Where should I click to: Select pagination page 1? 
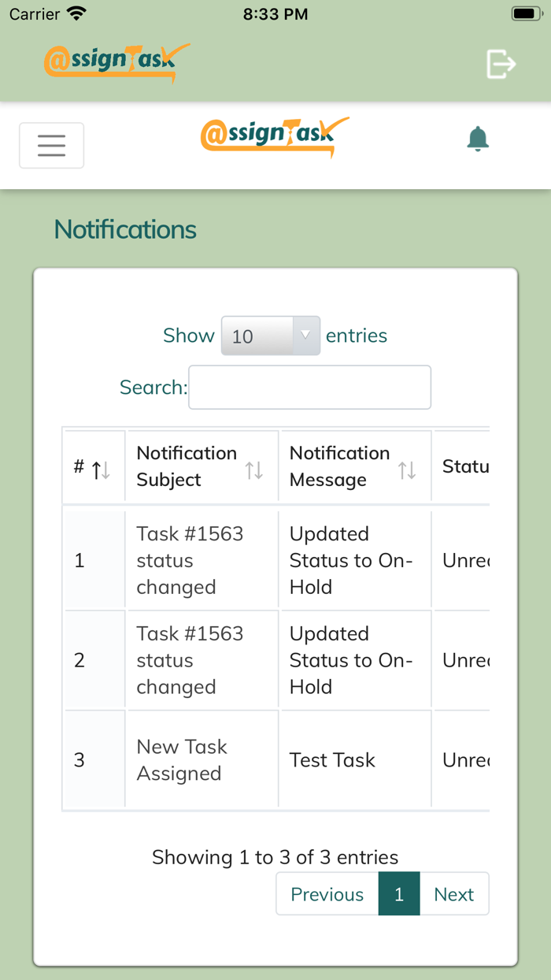click(x=399, y=894)
